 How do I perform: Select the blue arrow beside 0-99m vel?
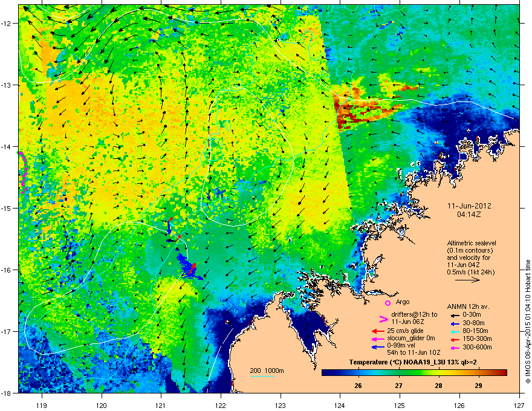(378, 347)
